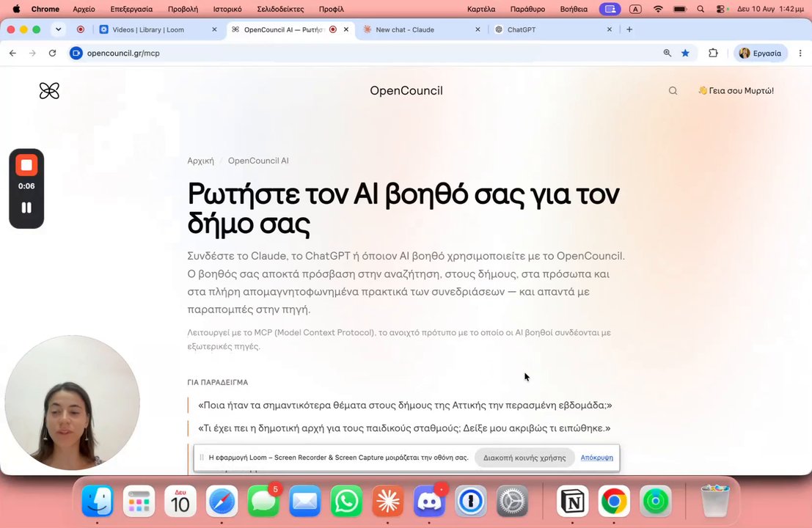This screenshot has width=812, height=528.
Task: Stop the Loom recording with the red button
Action: point(26,165)
